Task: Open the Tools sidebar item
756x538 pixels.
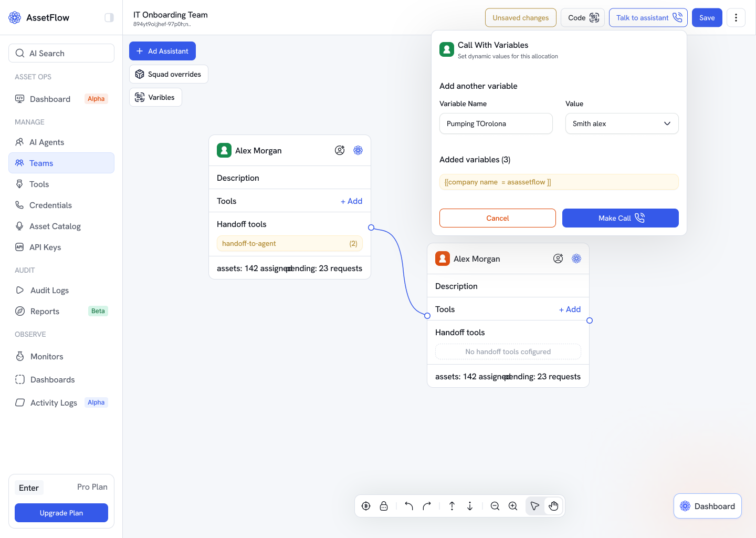Action: (x=61, y=184)
